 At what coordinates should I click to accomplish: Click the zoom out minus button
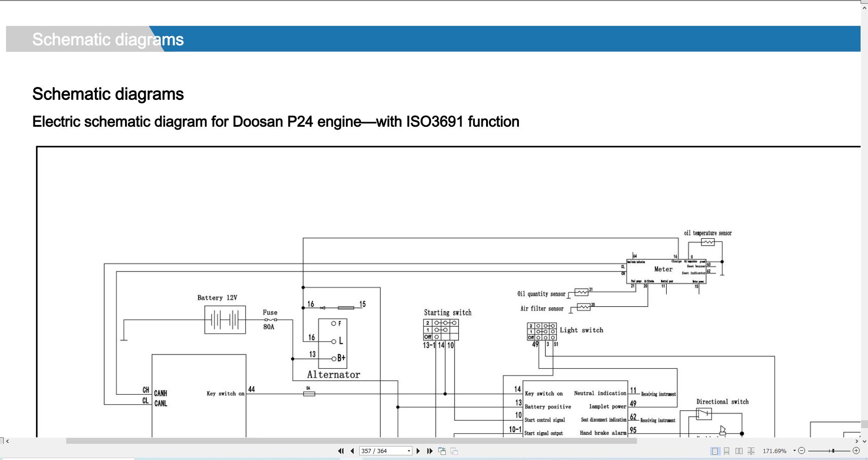(x=802, y=451)
